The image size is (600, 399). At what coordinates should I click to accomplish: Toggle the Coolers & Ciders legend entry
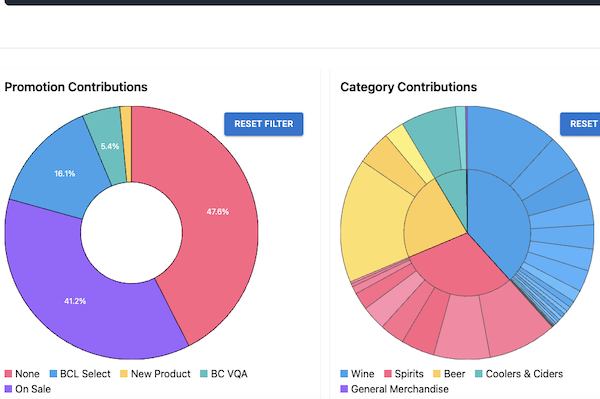(519, 374)
